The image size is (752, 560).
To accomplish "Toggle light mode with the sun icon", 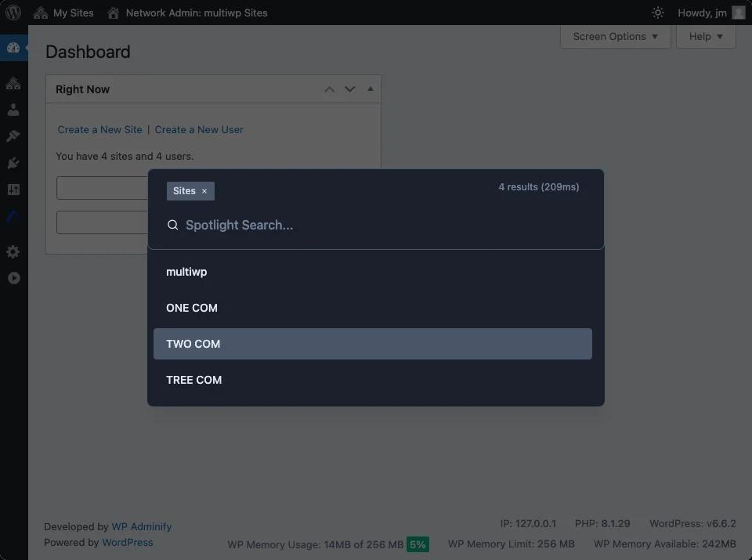I will [x=657, y=13].
